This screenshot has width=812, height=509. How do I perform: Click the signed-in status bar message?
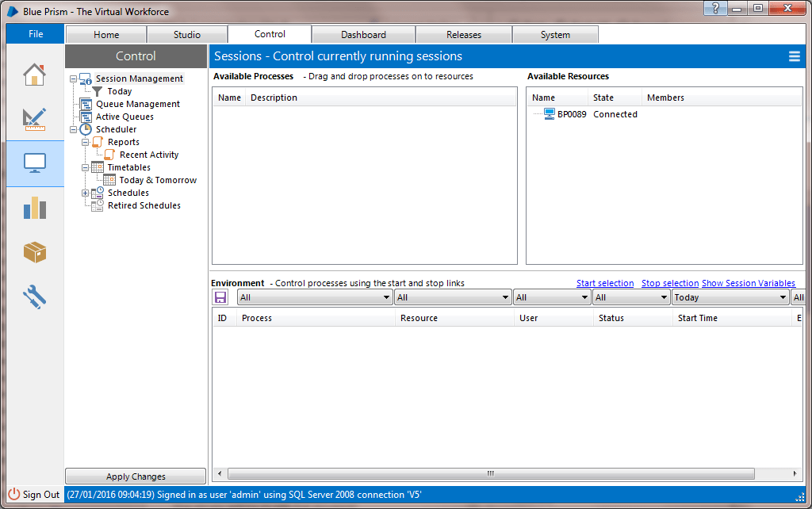[x=244, y=495]
